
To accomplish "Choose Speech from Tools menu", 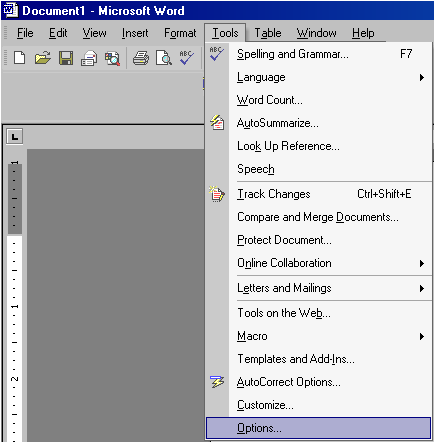I will (x=318, y=169).
